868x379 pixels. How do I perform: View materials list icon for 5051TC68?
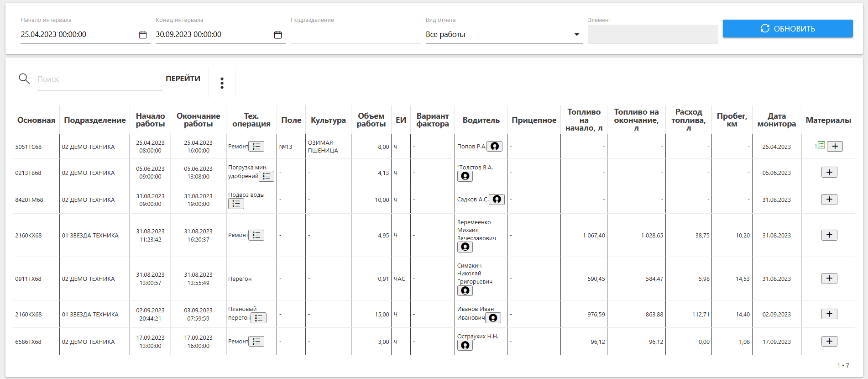[x=821, y=146]
